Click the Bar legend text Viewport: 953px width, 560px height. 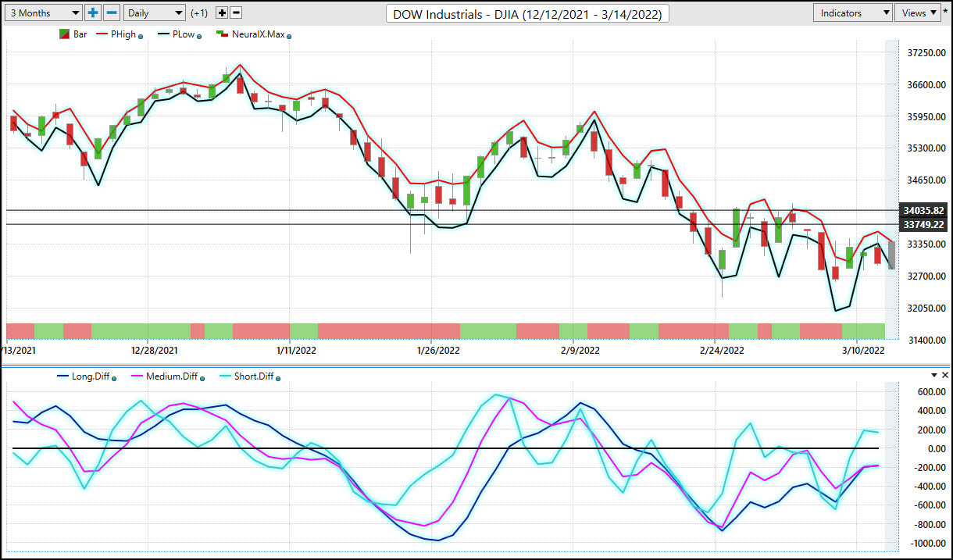[x=80, y=34]
